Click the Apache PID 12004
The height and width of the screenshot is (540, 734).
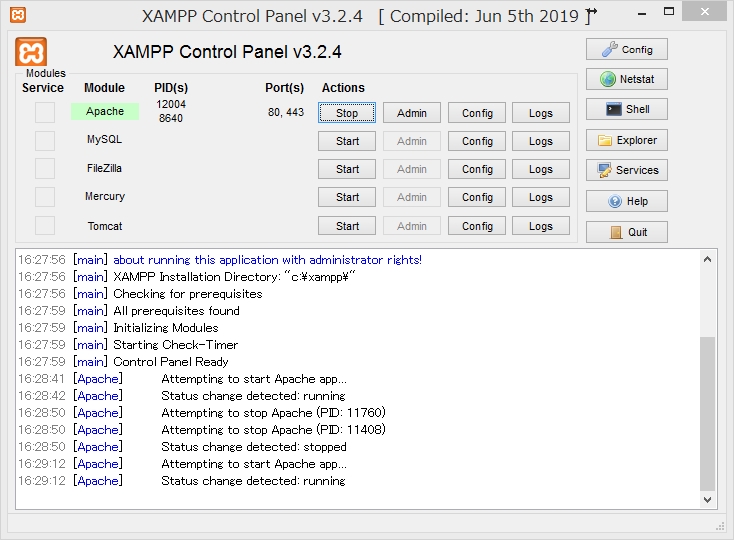click(x=171, y=104)
